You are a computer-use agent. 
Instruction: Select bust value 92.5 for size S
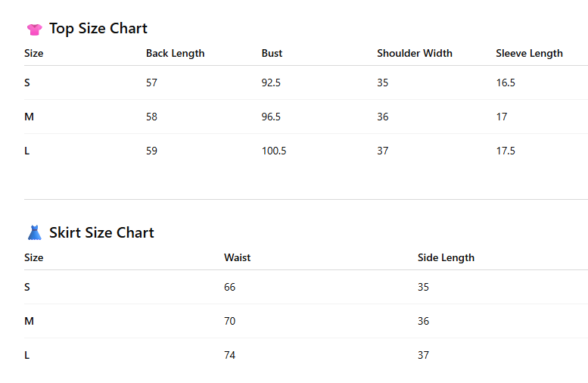coord(271,83)
